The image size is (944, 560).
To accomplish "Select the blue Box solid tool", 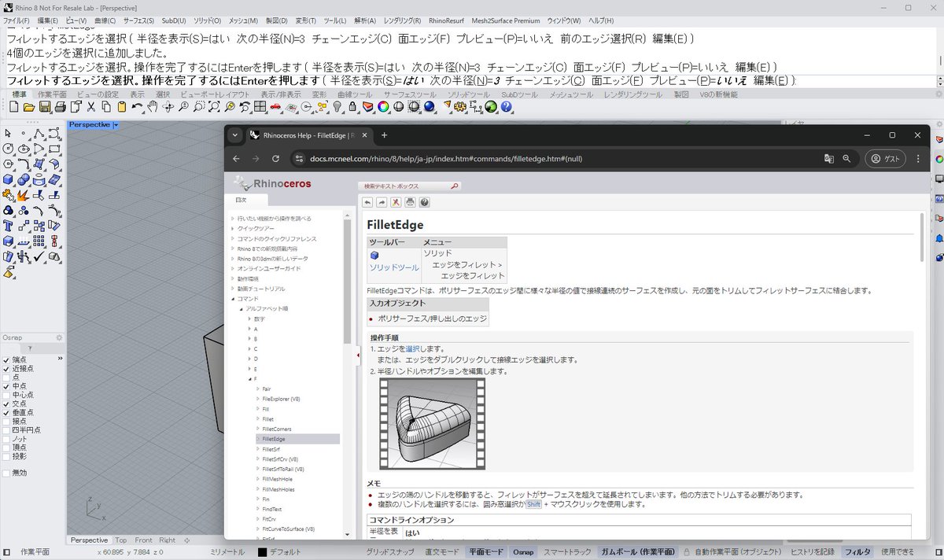I will [x=8, y=179].
